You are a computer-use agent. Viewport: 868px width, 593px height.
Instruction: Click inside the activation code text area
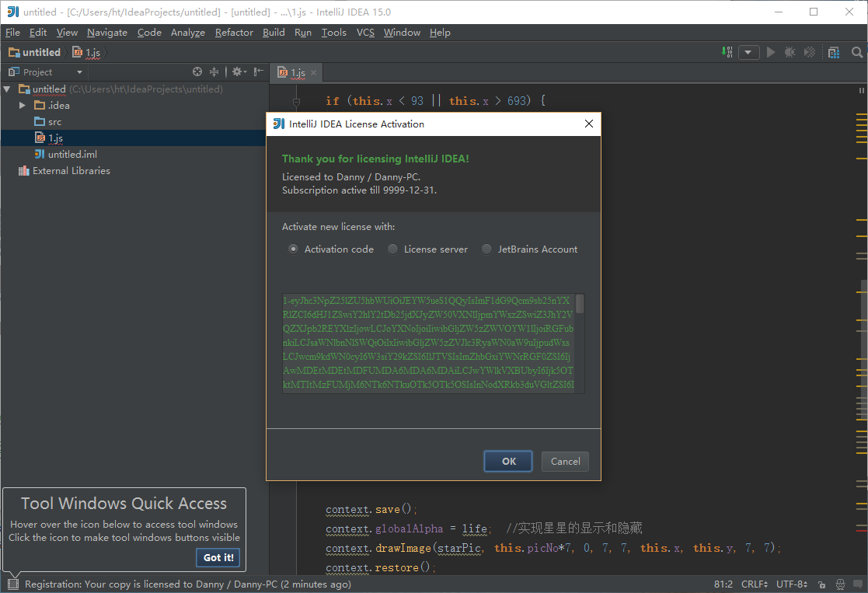(x=427, y=344)
